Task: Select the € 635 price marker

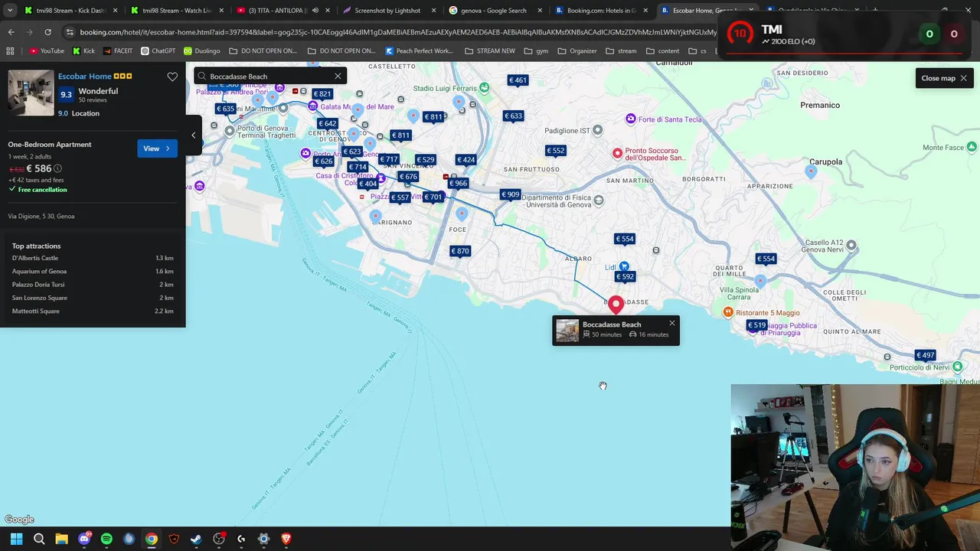Action: [x=225, y=109]
